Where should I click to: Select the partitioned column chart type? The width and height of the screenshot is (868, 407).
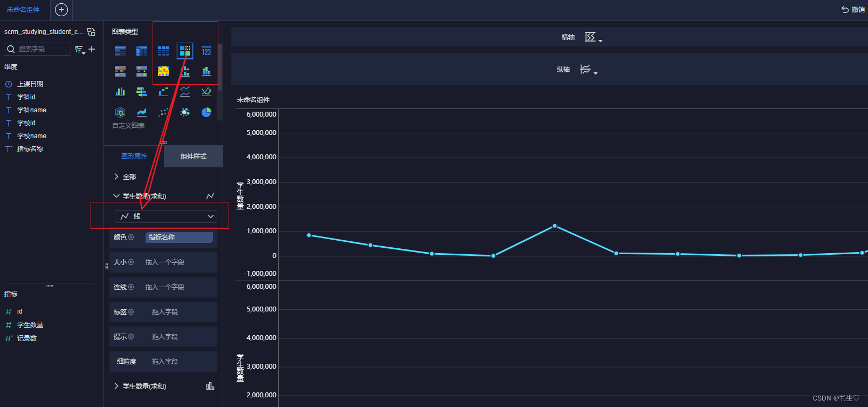(185, 71)
